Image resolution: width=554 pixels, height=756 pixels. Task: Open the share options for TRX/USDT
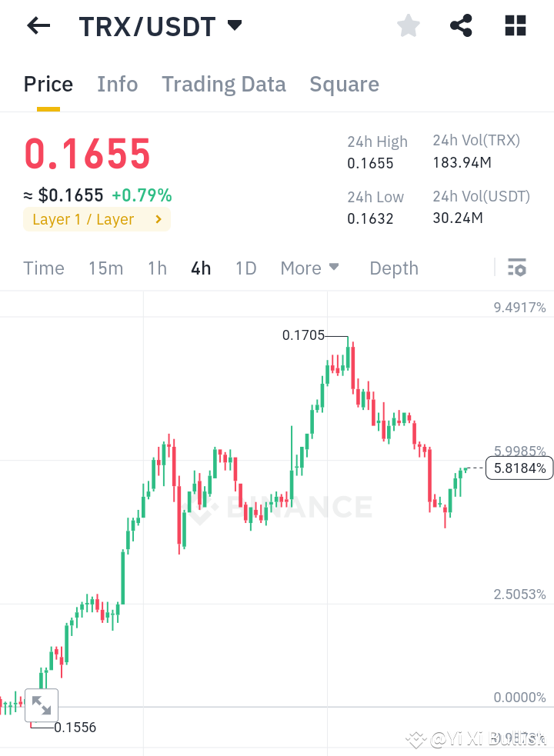pos(461,25)
